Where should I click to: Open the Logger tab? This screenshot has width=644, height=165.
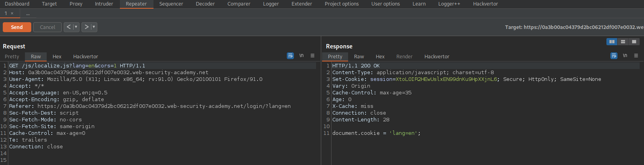271,4
